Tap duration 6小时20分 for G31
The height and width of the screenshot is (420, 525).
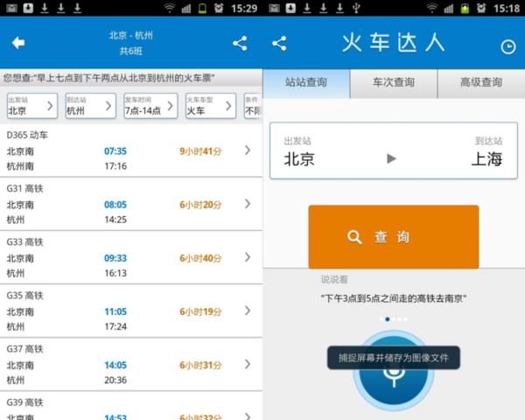(200, 205)
